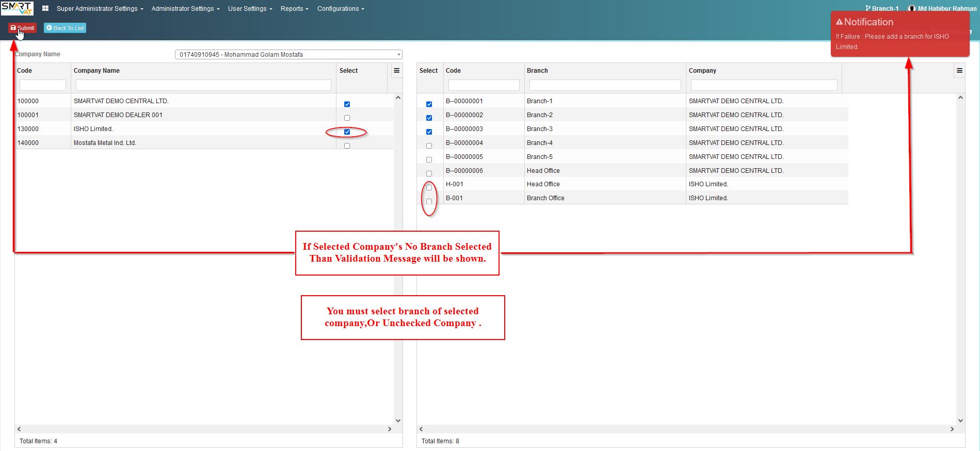Sort by Company Name column header
980x451 pixels.
click(97, 71)
